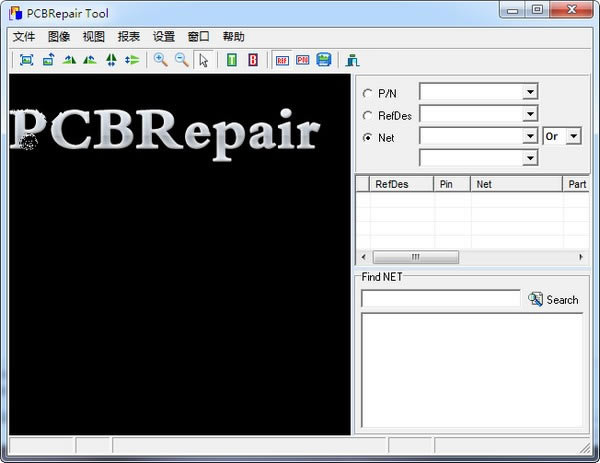Show the bottom layer (red B icon)
The image size is (600, 463).
253,60
